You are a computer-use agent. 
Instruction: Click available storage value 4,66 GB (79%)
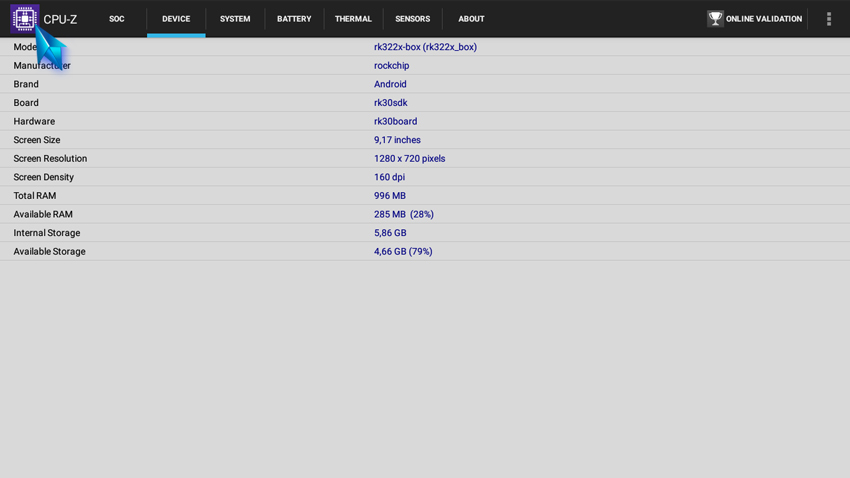[x=403, y=251]
